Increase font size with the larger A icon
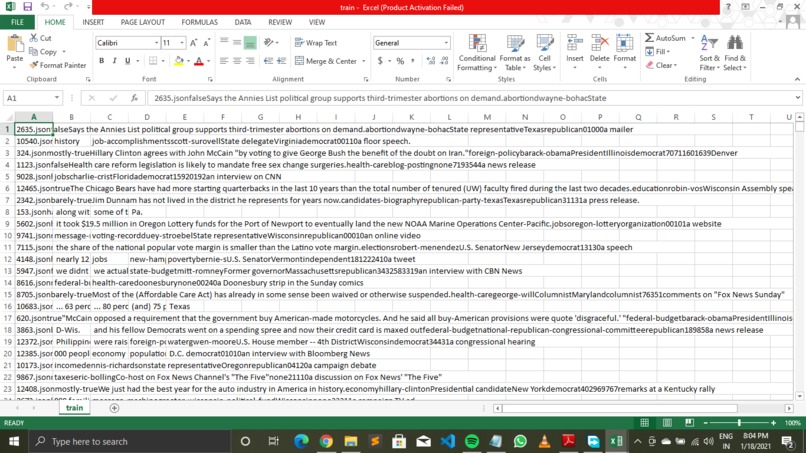Screen dimensions: 806x453 tap(193, 43)
